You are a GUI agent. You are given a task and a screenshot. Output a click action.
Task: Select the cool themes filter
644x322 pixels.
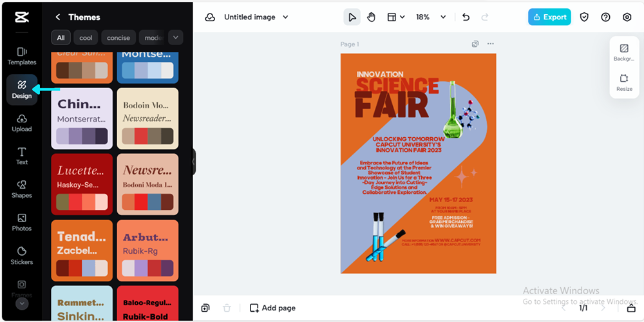(86, 38)
